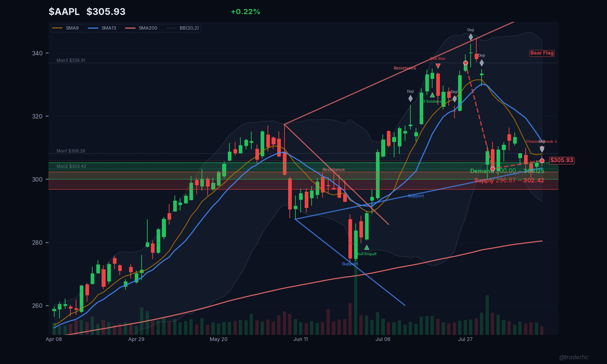Click the Mon3 $336.91 level label

pyautogui.click(x=71, y=60)
